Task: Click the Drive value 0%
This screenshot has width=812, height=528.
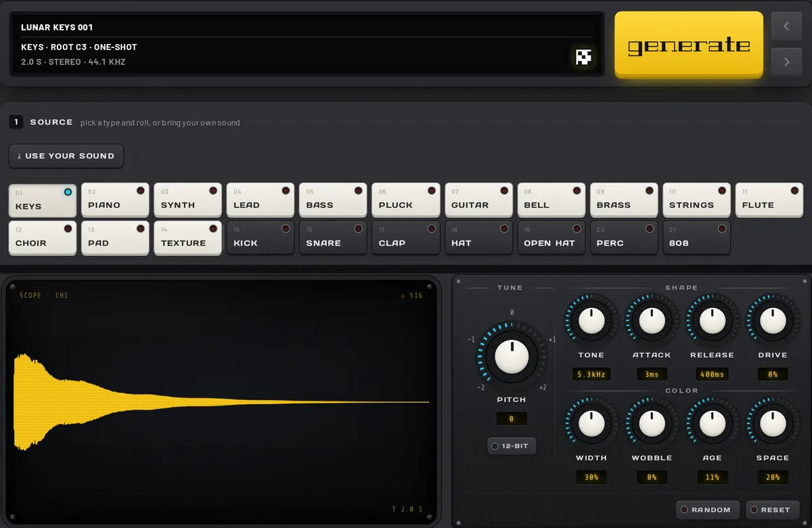Action: point(773,374)
